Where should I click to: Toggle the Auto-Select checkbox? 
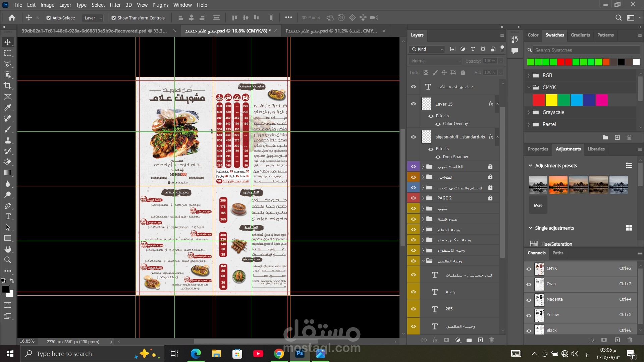point(49,18)
